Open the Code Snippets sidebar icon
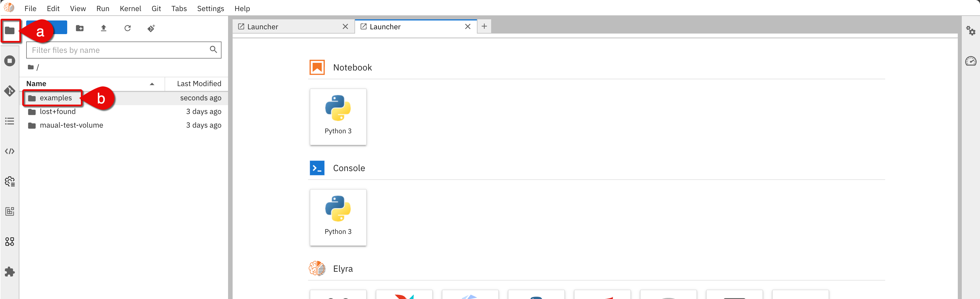This screenshot has height=299, width=980. [x=9, y=151]
